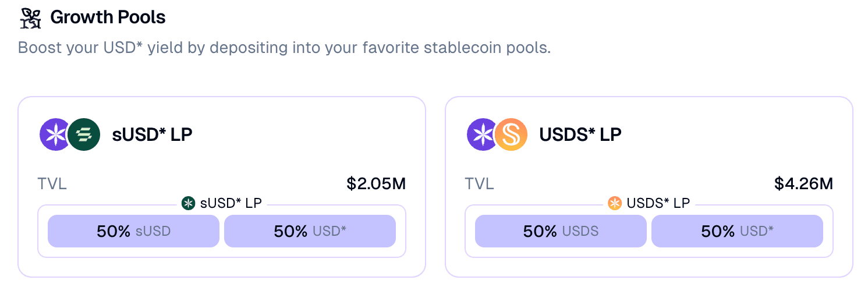Screen dimensions: 868x287
Task: Click the TVL label in sUSD* LP card
Action: 52,185
